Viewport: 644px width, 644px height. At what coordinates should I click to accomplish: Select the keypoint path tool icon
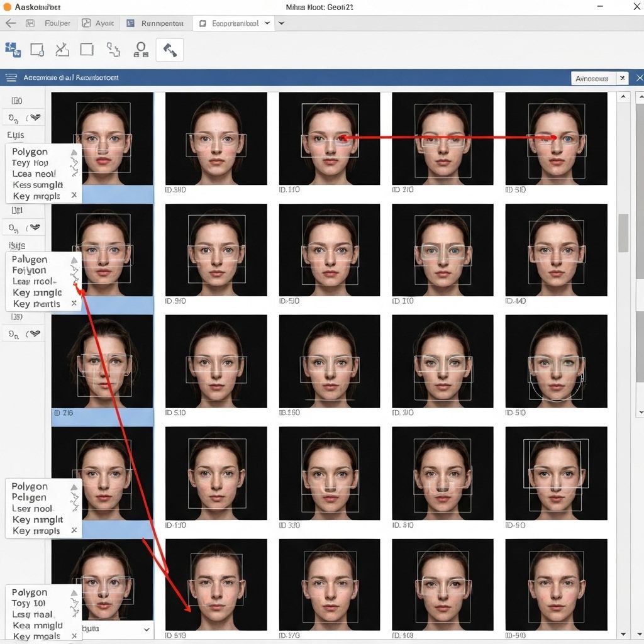(x=113, y=49)
